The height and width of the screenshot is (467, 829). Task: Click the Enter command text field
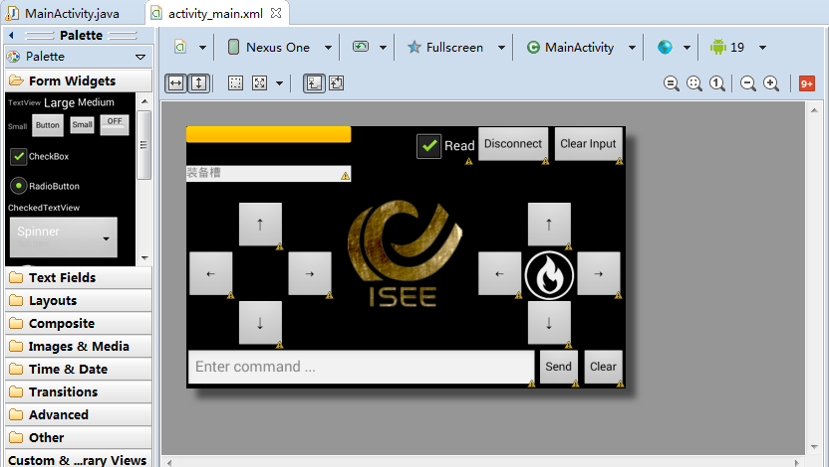[360, 367]
